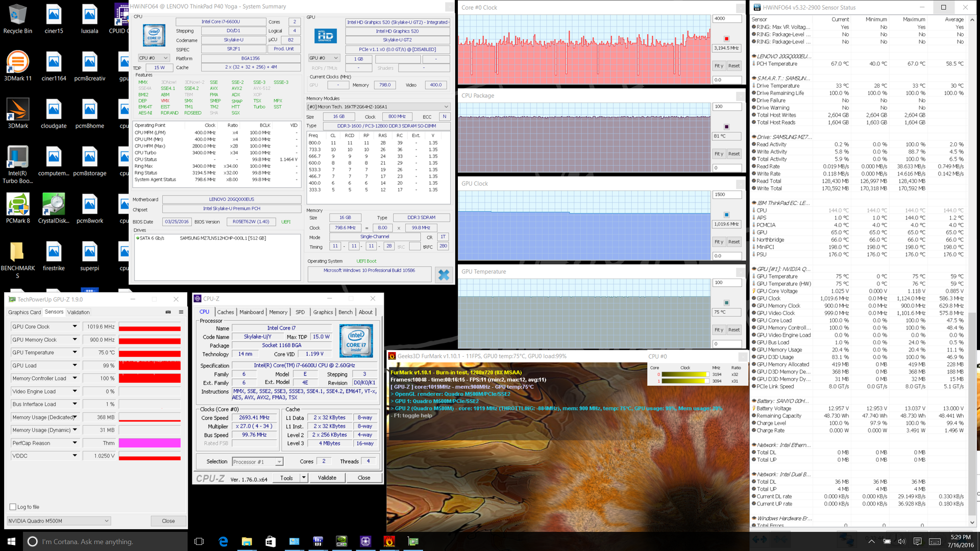The image size is (980, 551).
Task: Open File Explorer from the taskbar
Action: tap(247, 541)
